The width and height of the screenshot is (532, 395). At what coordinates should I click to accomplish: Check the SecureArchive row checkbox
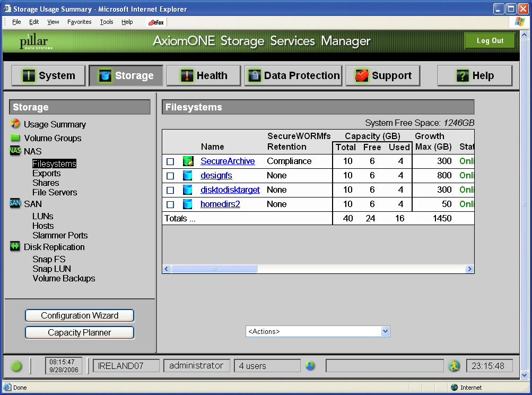(170, 162)
